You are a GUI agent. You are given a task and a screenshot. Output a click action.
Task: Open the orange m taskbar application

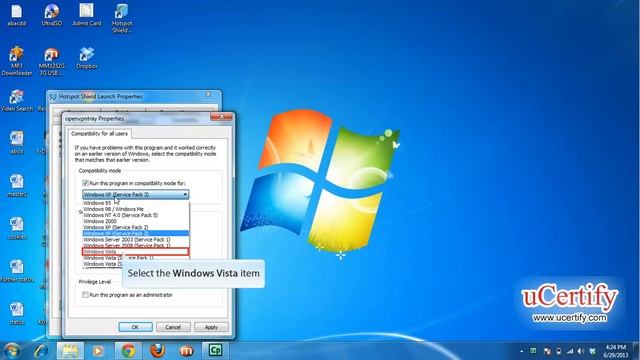[x=186, y=351]
